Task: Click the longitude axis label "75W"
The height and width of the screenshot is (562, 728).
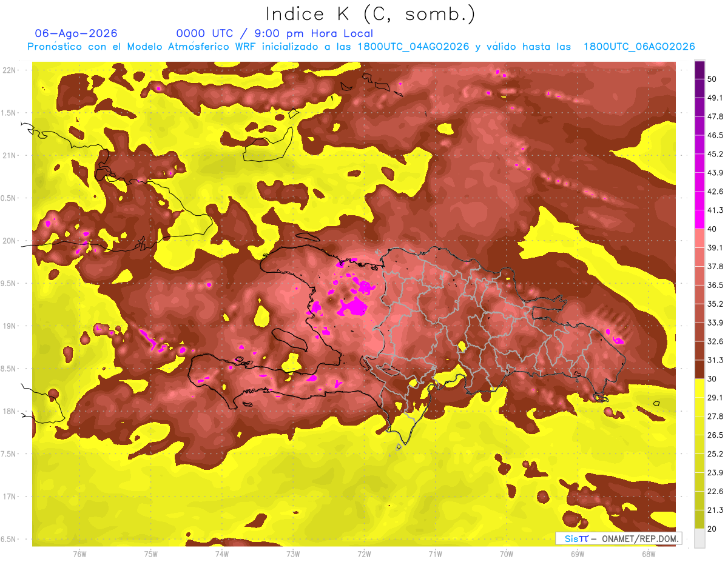Action: (151, 554)
